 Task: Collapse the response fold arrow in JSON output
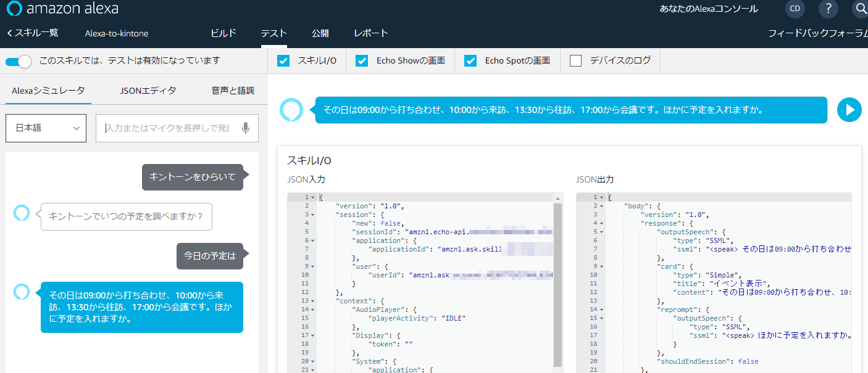(603, 223)
